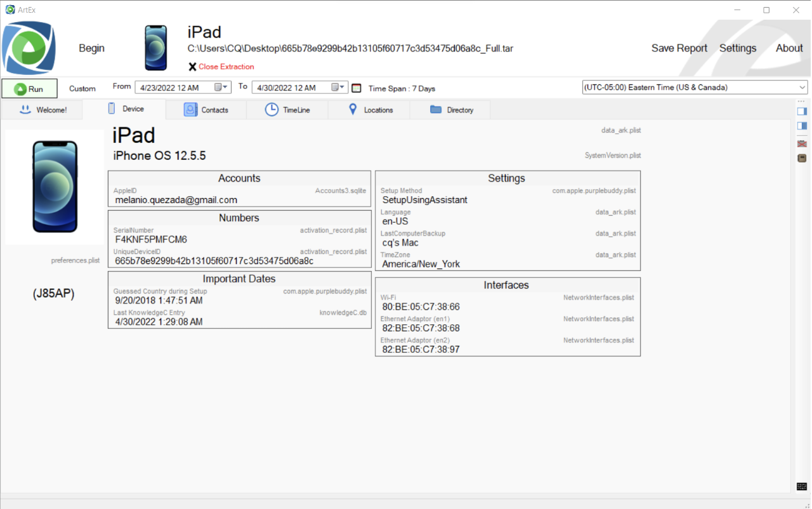Click the three-dot grip atop right sidebar
This screenshot has height=509, width=812.
click(801, 102)
